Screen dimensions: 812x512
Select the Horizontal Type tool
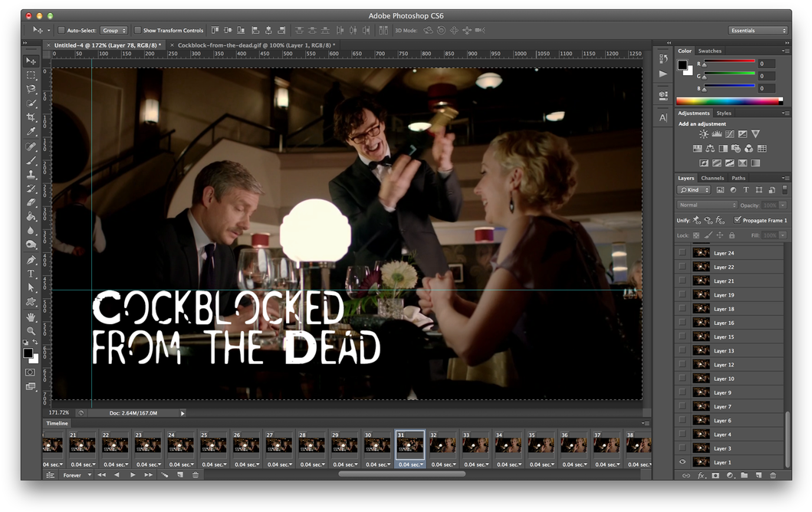pyautogui.click(x=31, y=274)
